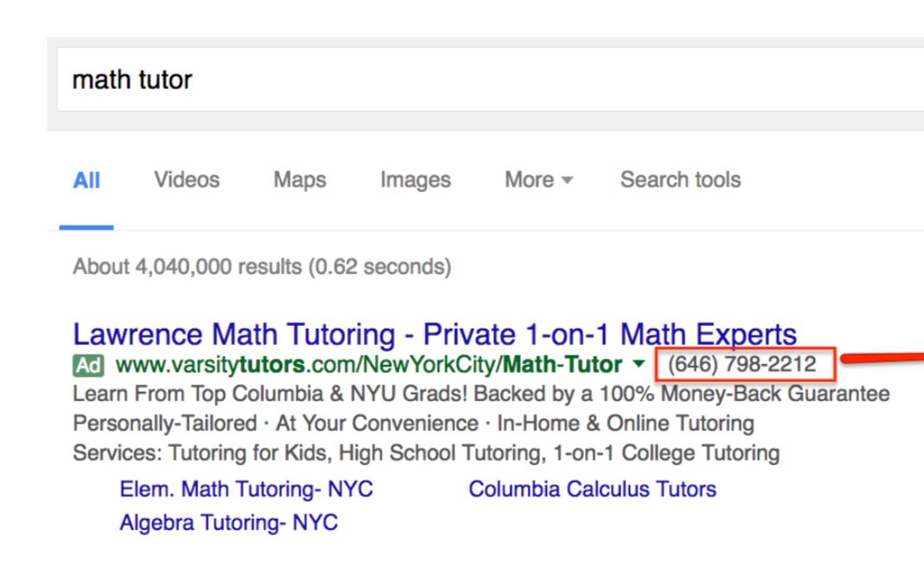Open Elem. Math Tutoring- NYC sitelink
Viewport: 924px width, 576px height.
click(247, 489)
